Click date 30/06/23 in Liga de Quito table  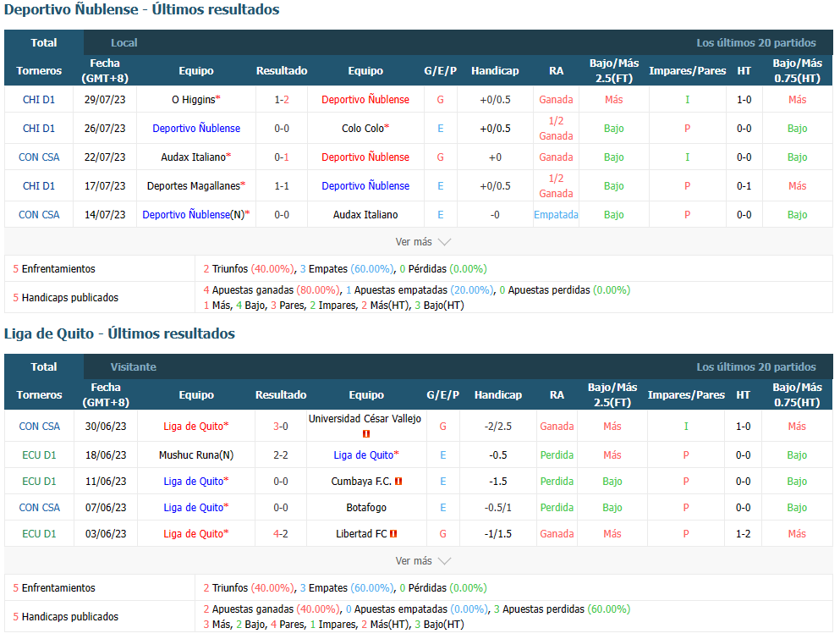point(106,427)
